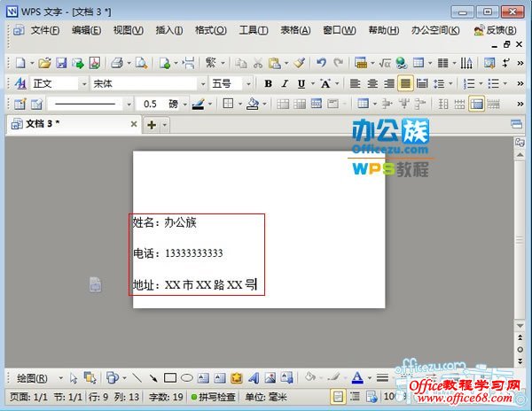Screen dimensions: 532x411
Task: Switch to page layout view button
Action: point(338,397)
